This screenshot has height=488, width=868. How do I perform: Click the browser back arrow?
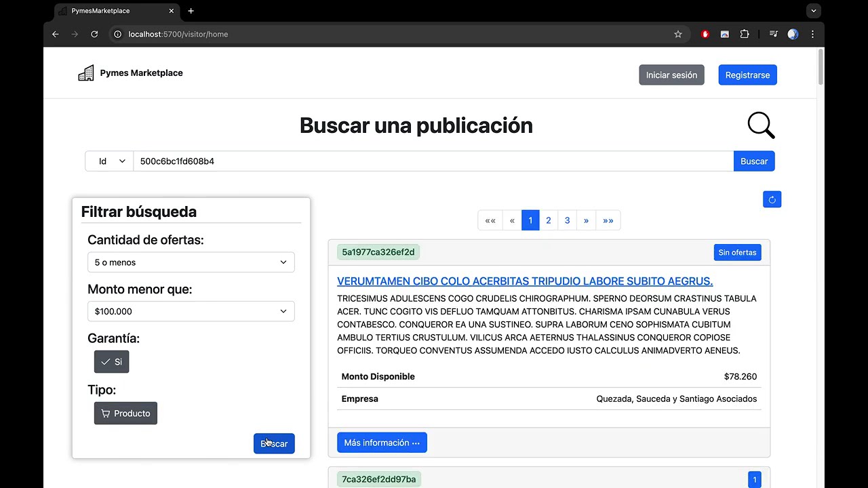coord(56,34)
